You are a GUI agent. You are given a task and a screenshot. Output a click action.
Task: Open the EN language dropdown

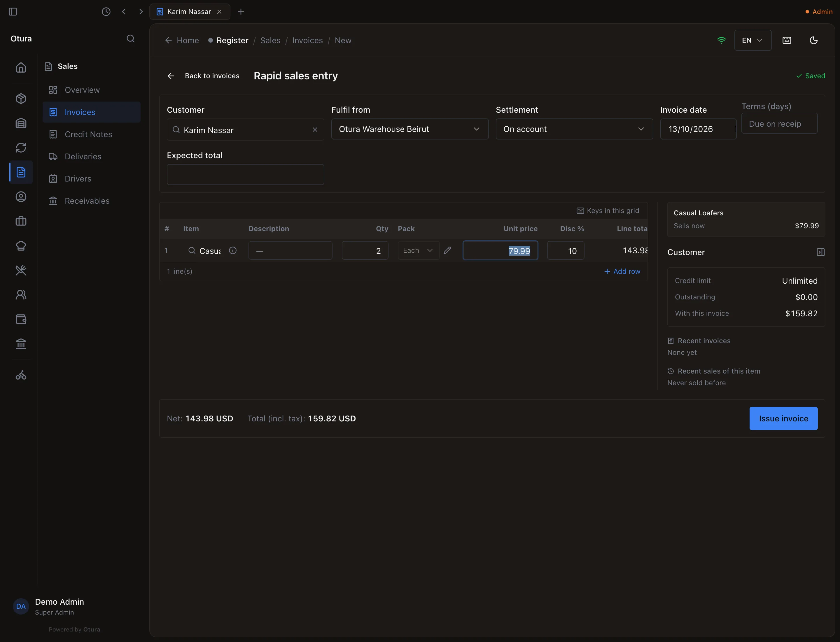(x=752, y=41)
